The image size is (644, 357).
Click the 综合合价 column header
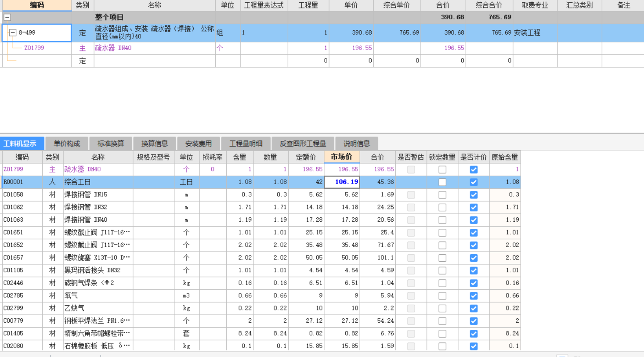pyautogui.click(x=489, y=5)
